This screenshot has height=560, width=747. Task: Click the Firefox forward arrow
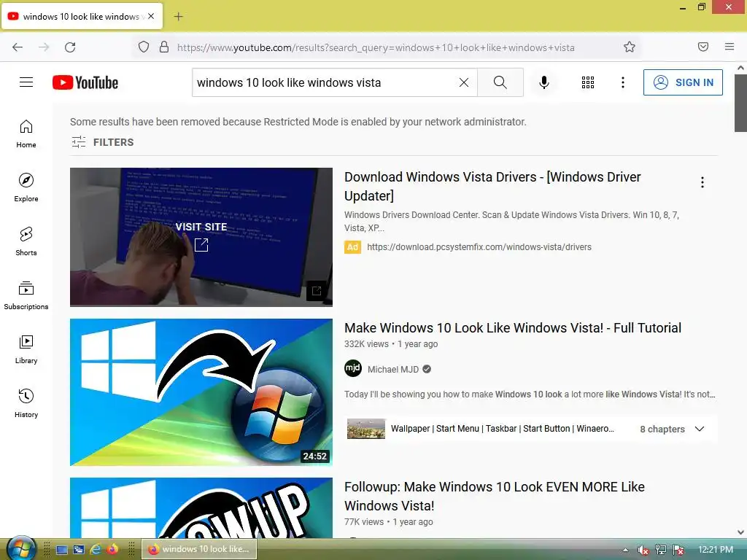pos(44,47)
